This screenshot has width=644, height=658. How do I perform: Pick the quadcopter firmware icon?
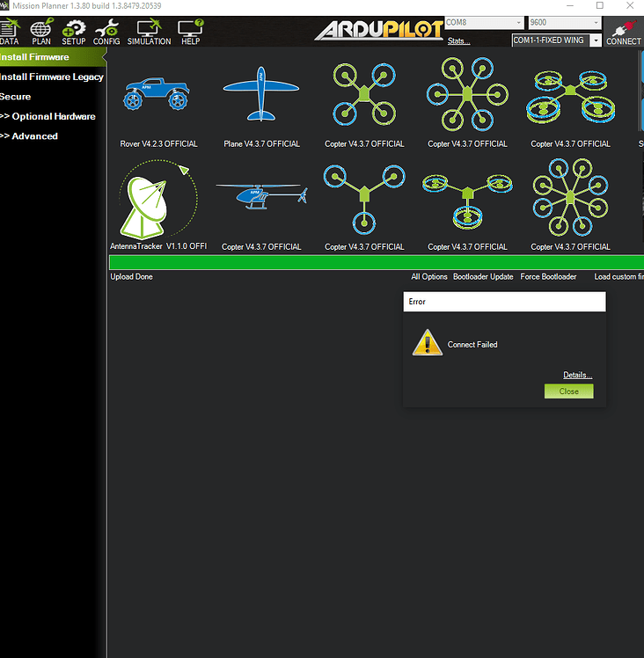[363, 94]
